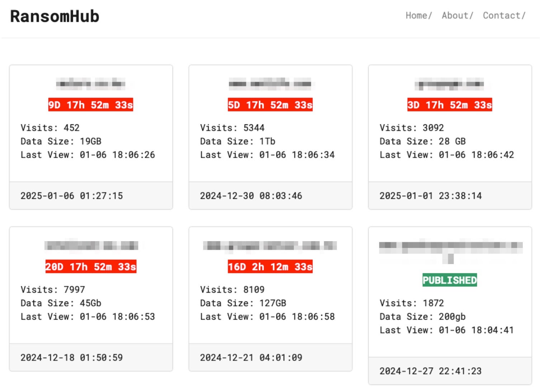Click the RansomHub site logo
The width and height of the screenshot is (540, 392).
55,16
